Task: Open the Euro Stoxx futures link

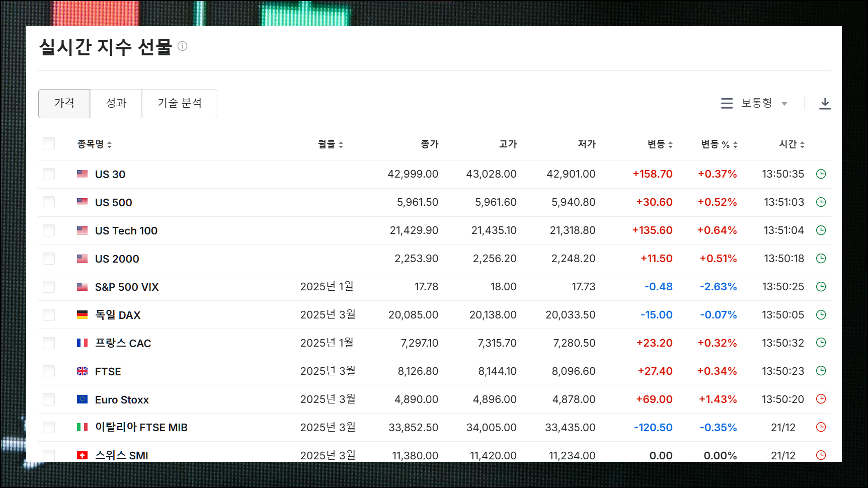Action: 122,399
